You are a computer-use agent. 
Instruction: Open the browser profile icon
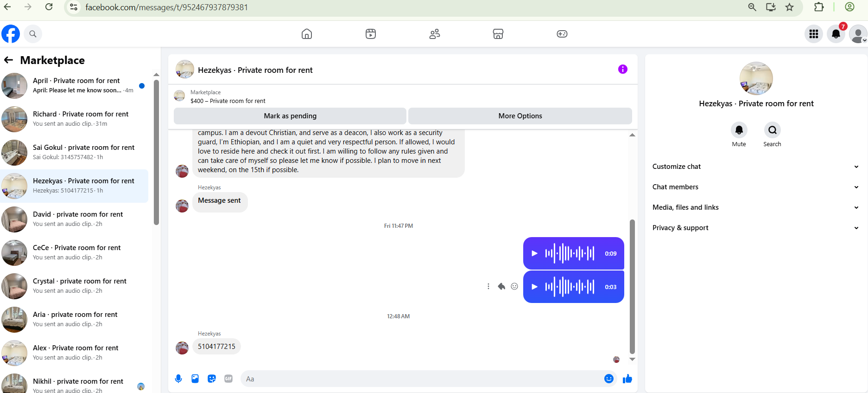pyautogui.click(x=850, y=7)
